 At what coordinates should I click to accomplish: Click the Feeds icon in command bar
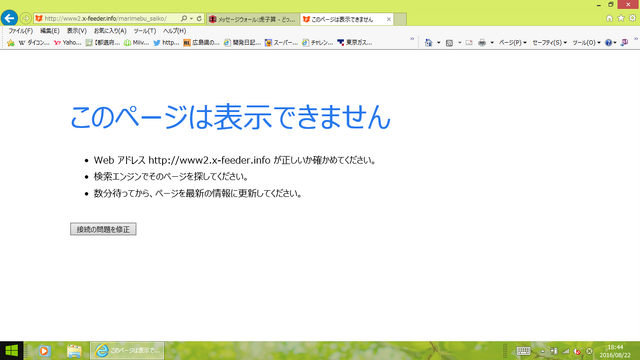(x=449, y=42)
